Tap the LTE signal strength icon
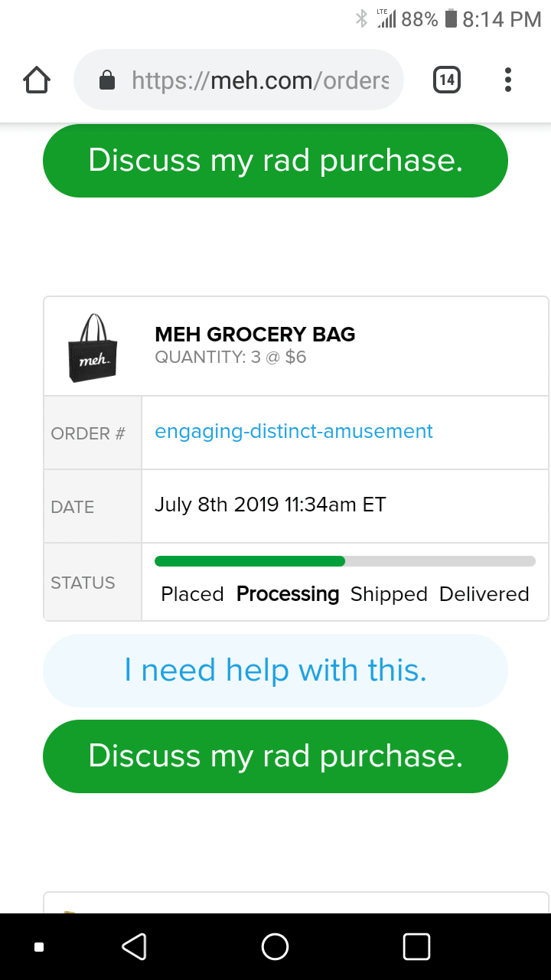This screenshot has height=980, width=551. click(386, 20)
